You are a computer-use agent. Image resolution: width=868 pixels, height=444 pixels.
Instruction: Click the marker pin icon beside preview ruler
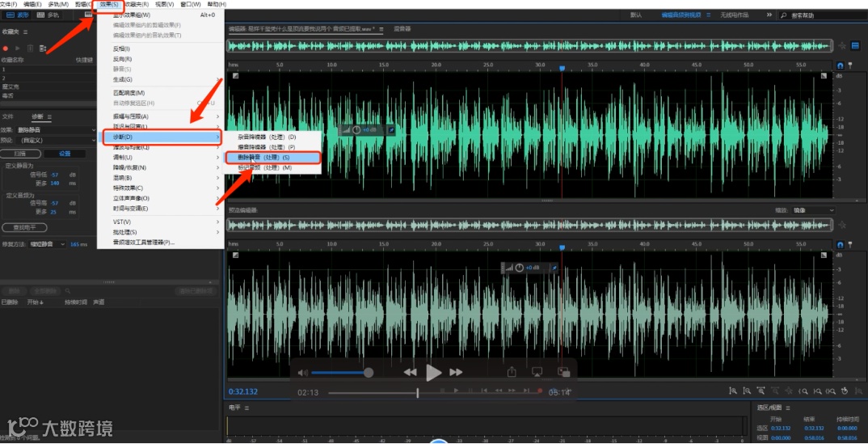click(x=850, y=245)
